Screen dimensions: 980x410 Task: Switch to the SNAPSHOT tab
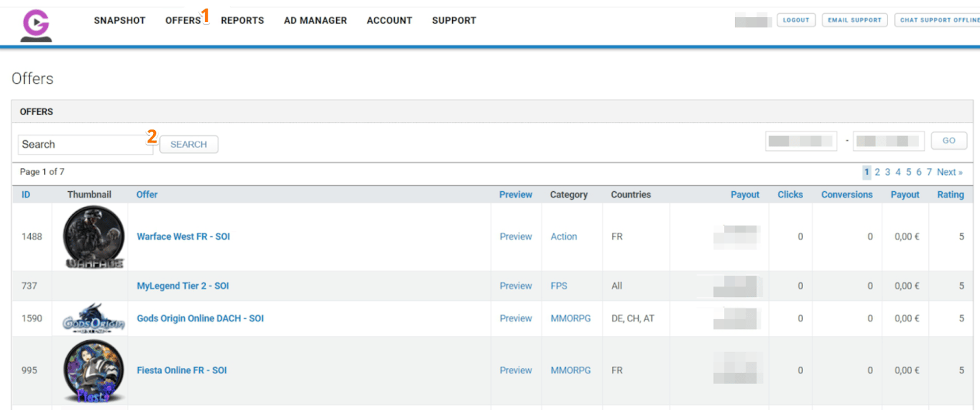120,20
